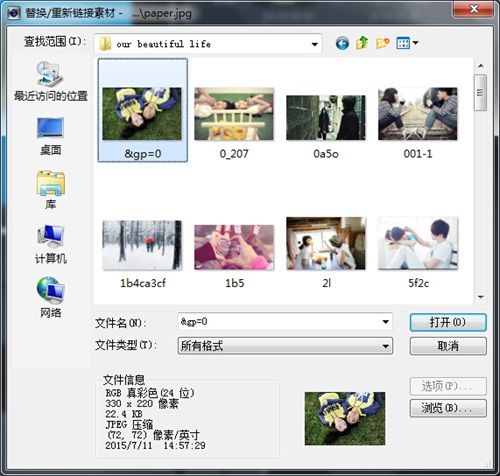This screenshot has height=476, width=500.
Task: Click the 0_207 file name label
Action: (x=234, y=154)
